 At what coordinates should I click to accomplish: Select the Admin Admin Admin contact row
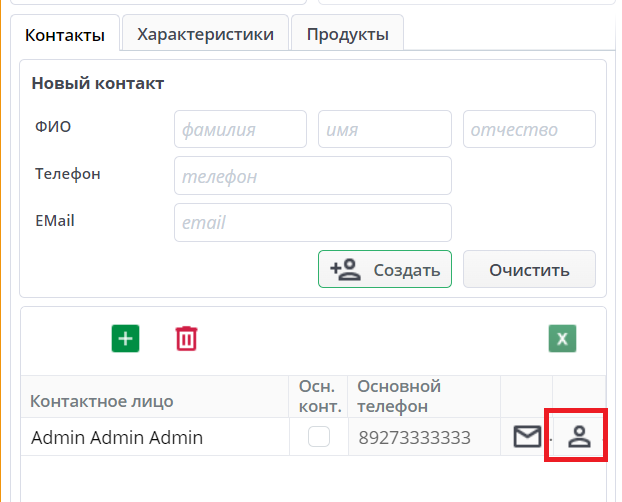click(x=117, y=437)
